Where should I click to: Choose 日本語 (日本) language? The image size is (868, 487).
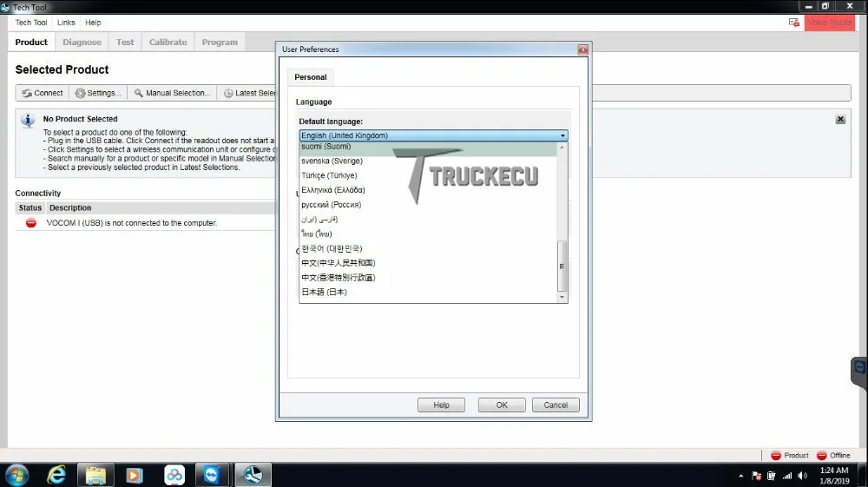[428, 293]
